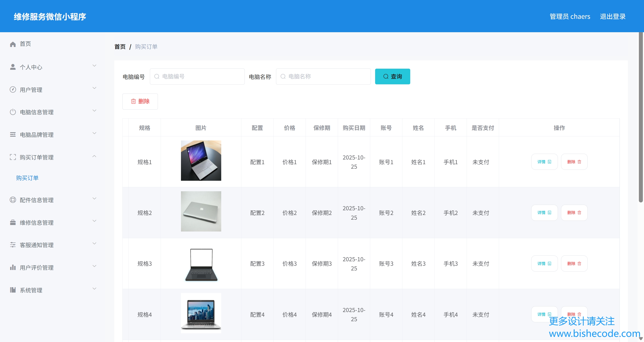
Task: Go to 首页 breadcrumb link
Action: coord(120,47)
